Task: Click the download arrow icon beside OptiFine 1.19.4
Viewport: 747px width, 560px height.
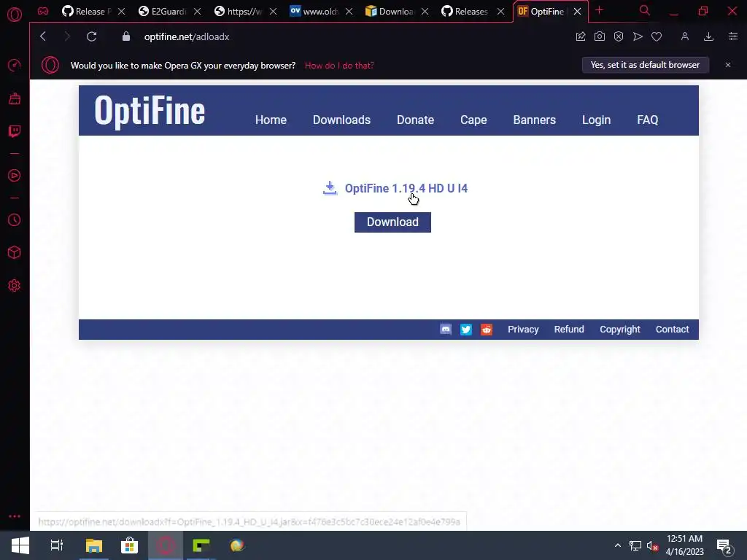Action: tap(330, 188)
